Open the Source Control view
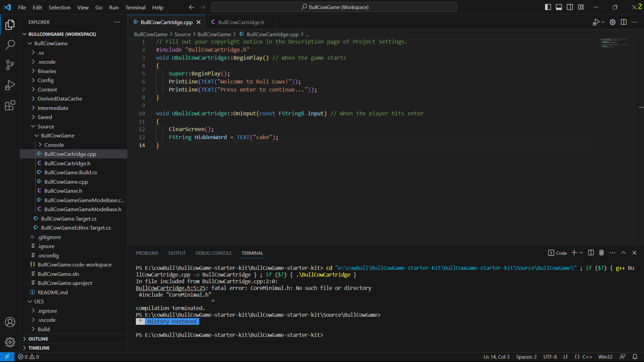Screen dimensions: 644x362 coord(10,65)
